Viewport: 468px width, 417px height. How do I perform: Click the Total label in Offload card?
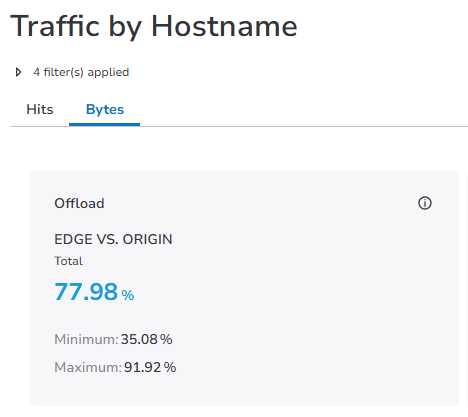pyautogui.click(x=68, y=261)
